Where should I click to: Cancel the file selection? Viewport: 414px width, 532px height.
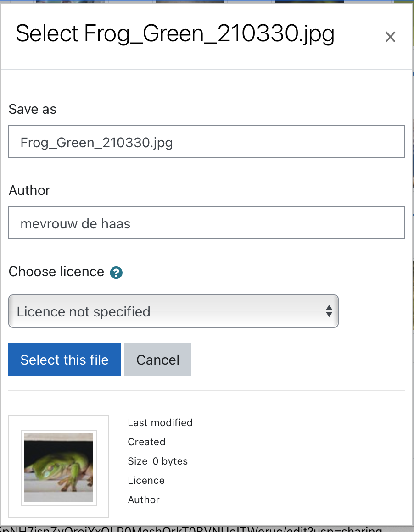pos(158,359)
